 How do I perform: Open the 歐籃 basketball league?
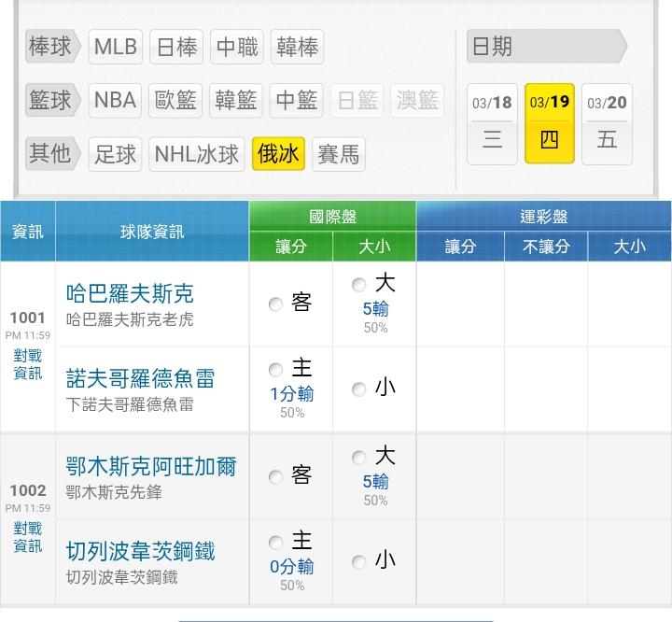(176, 101)
